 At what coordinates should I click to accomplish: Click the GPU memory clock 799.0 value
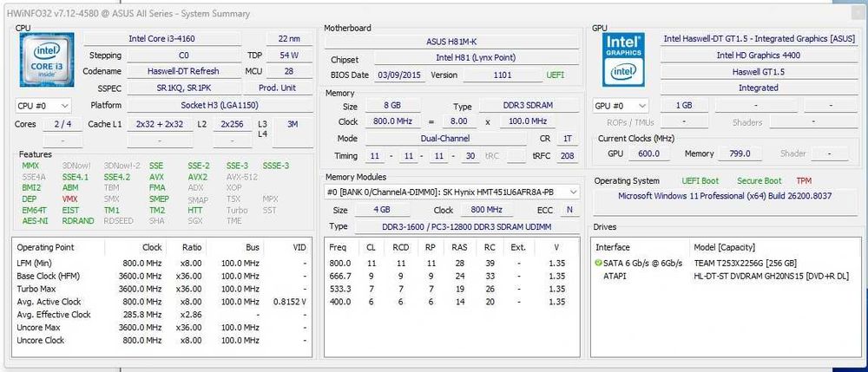740,153
